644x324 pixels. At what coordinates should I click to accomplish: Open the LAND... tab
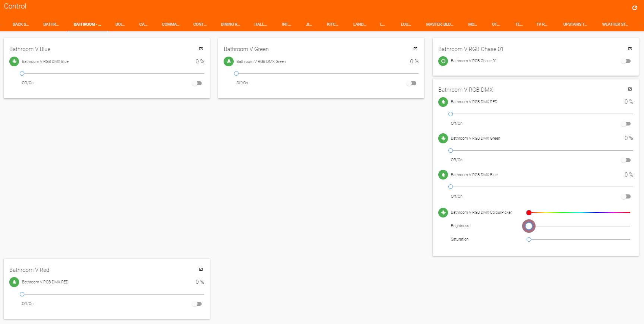(360, 24)
